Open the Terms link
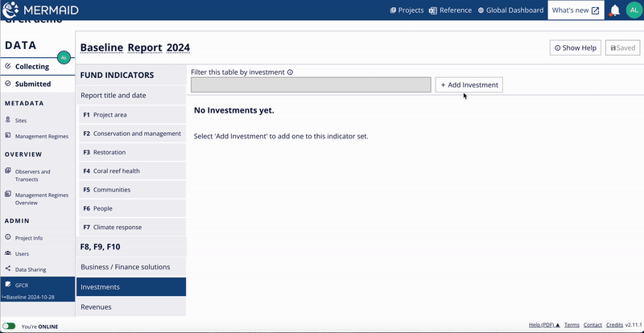Screen dimensions: 644x333 tap(572, 325)
